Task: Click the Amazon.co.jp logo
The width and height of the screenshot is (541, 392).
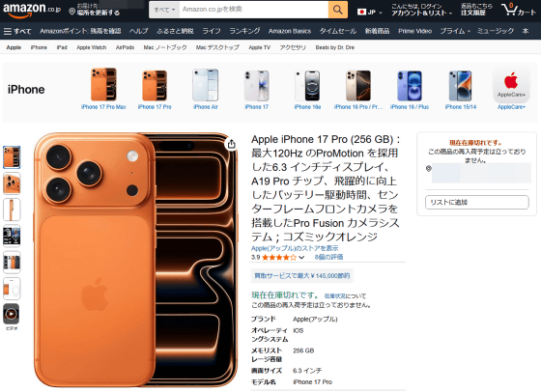Action: [32, 10]
